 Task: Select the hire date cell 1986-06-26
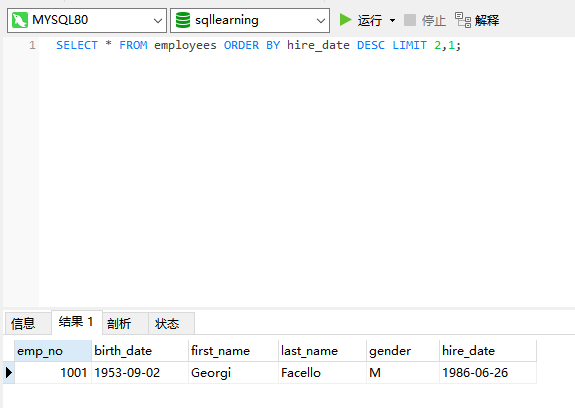click(488, 373)
